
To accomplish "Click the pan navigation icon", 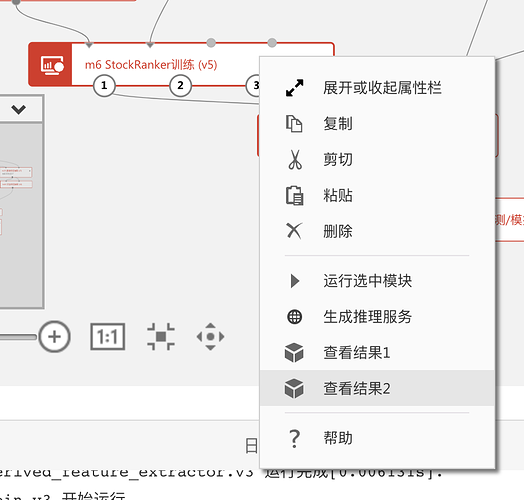I will (x=210, y=337).
